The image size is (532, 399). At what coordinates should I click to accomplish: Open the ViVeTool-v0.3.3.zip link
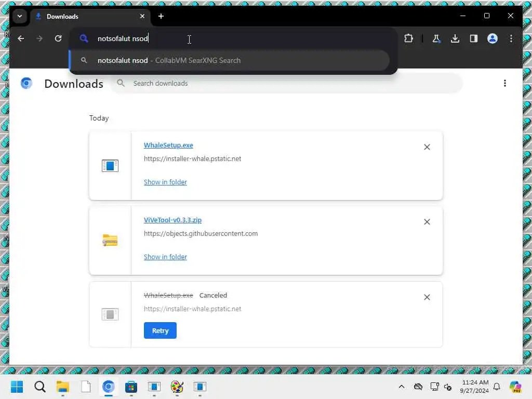click(x=172, y=220)
